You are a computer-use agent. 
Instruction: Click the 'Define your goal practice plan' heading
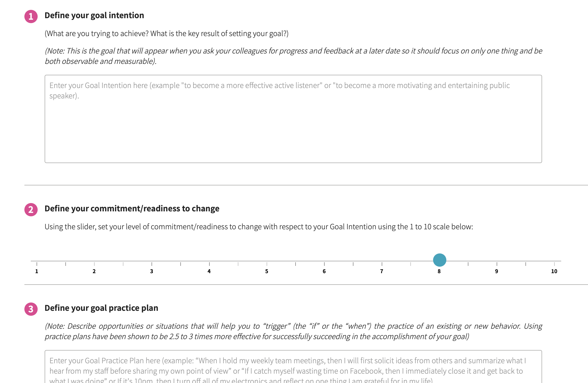[101, 308]
